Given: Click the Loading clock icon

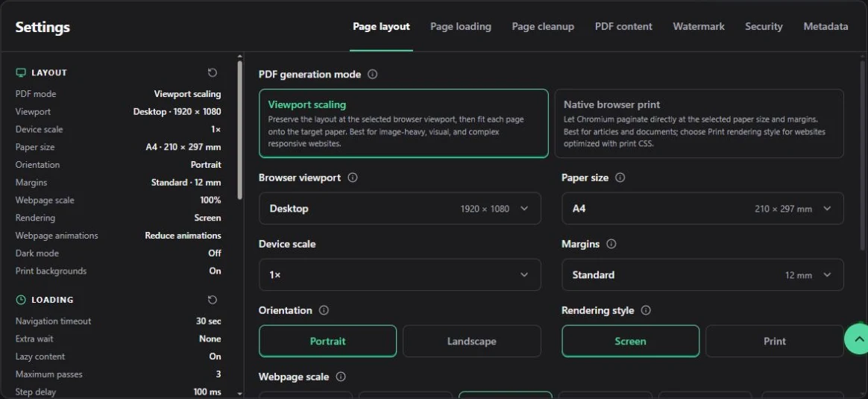Looking at the screenshot, I should (x=21, y=299).
